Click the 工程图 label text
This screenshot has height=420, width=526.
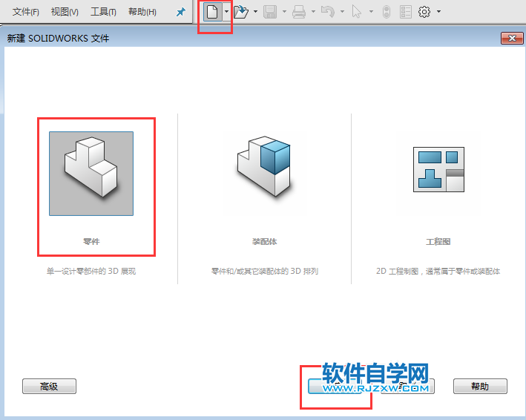point(438,241)
